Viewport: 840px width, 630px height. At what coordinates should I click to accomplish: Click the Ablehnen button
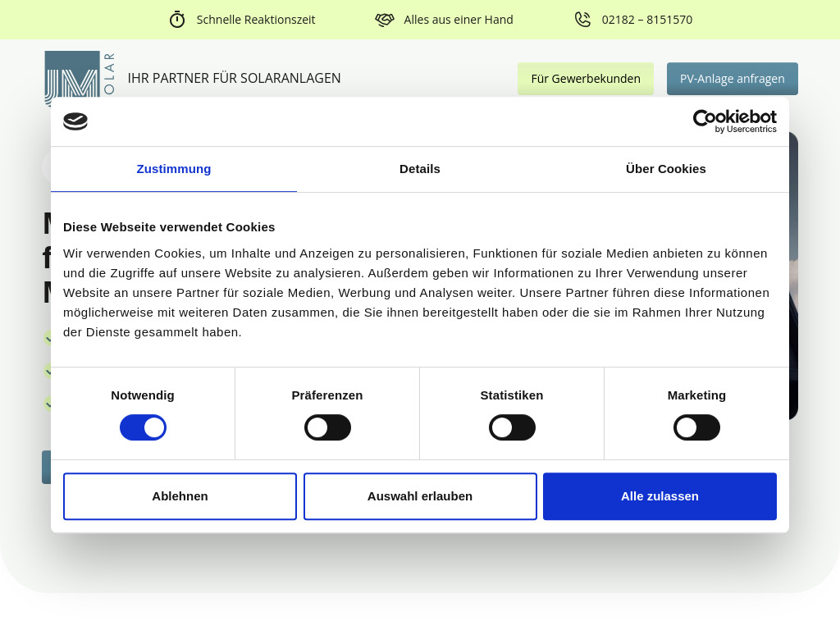click(180, 496)
